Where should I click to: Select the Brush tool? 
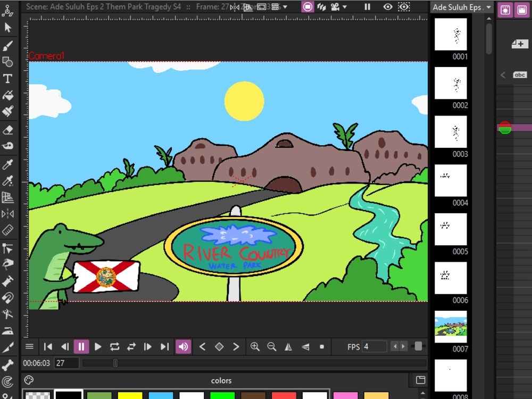(7, 46)
